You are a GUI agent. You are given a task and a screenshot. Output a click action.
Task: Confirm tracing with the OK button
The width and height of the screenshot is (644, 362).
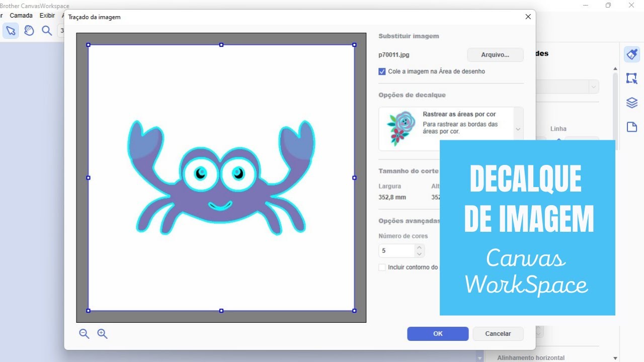tap(438, 334)
